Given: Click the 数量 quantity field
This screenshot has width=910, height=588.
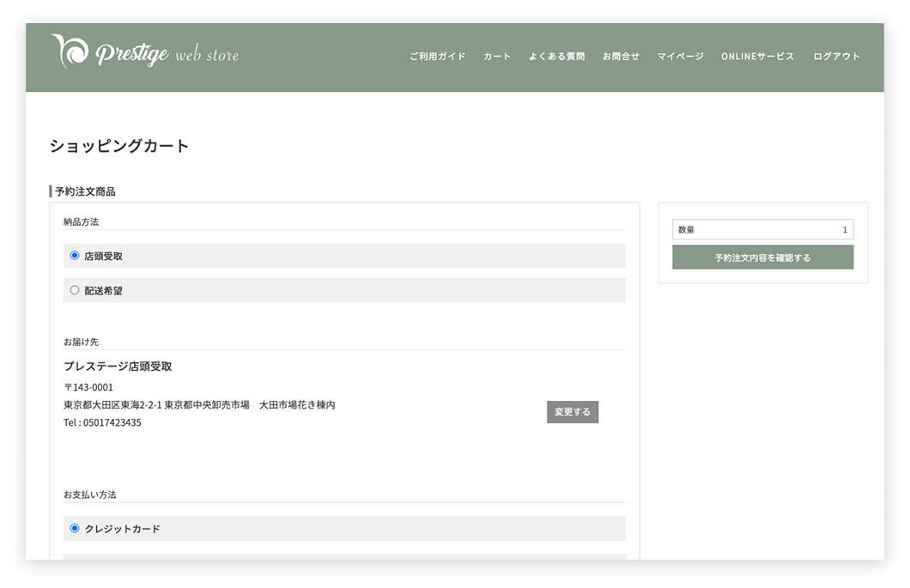Looking at the screenshot, I should 762,230.
